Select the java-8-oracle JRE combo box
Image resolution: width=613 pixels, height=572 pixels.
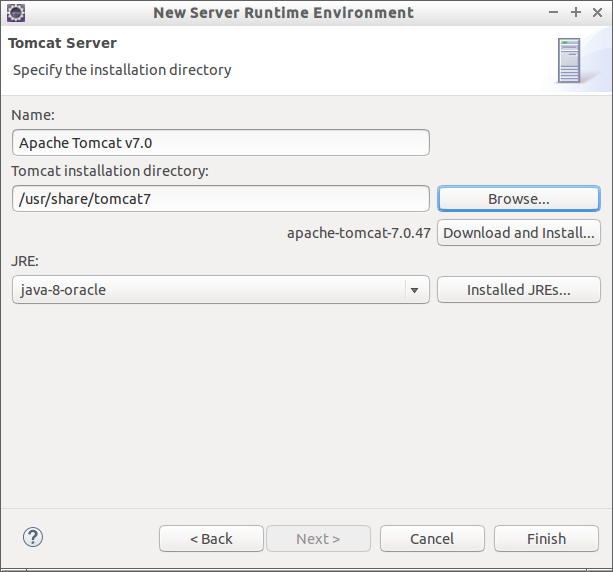pyautogui.click(x=221, y=290)
